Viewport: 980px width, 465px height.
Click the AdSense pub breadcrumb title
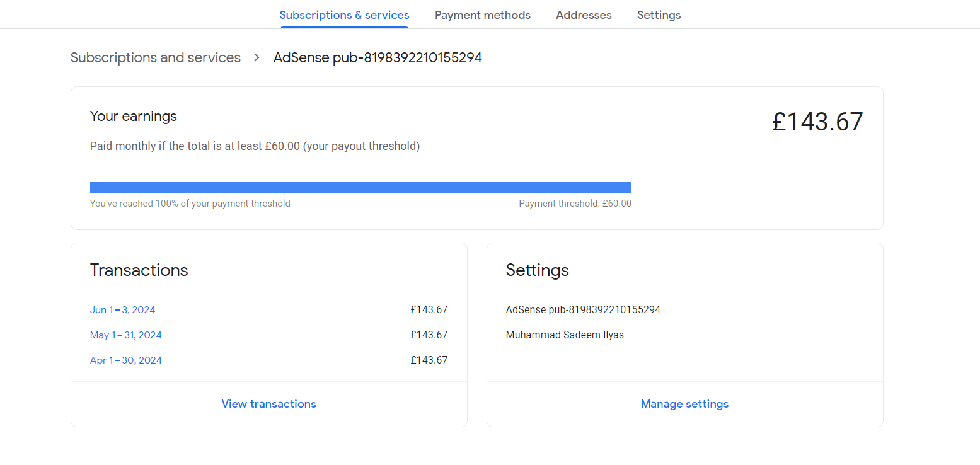[x=378, y=58]
